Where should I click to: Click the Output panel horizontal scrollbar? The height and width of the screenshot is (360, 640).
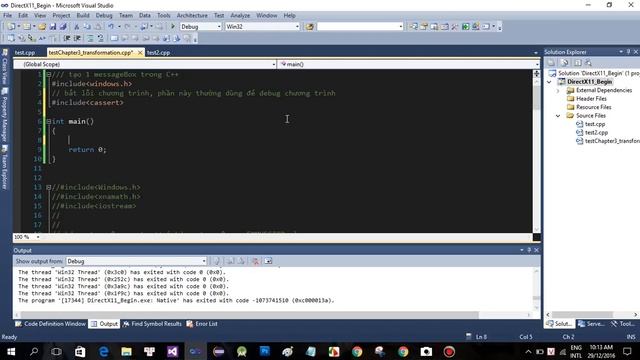point(249,315)
